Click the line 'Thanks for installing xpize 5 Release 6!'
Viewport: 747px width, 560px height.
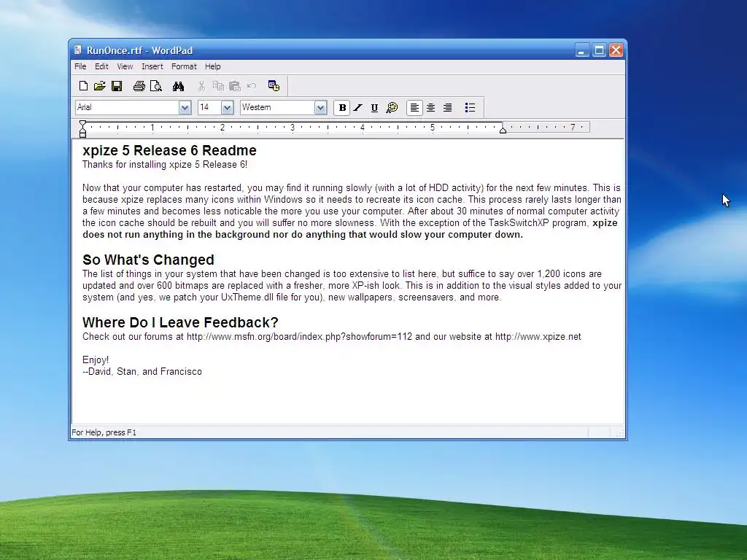tap(165, 165)
